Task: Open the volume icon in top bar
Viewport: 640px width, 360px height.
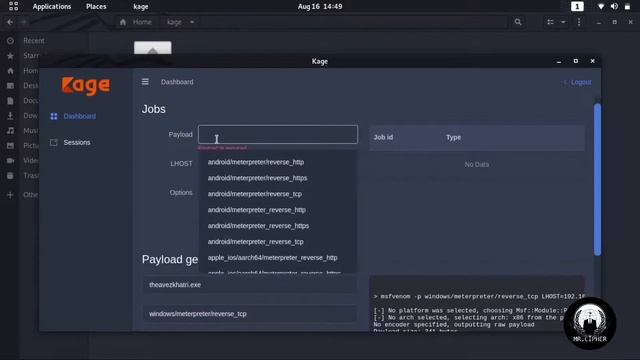Action: [614, 7]
